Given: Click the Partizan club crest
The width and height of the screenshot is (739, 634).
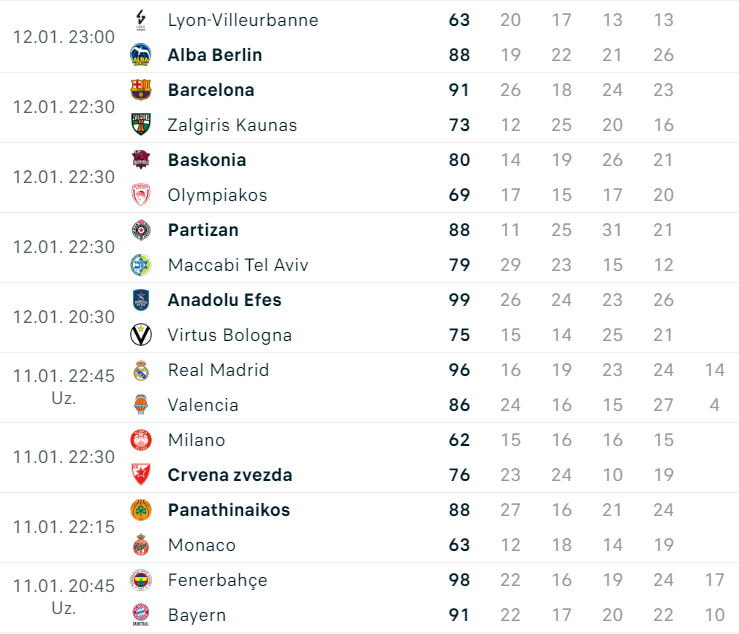Looking at the screenshot, I should coord(141,230).
